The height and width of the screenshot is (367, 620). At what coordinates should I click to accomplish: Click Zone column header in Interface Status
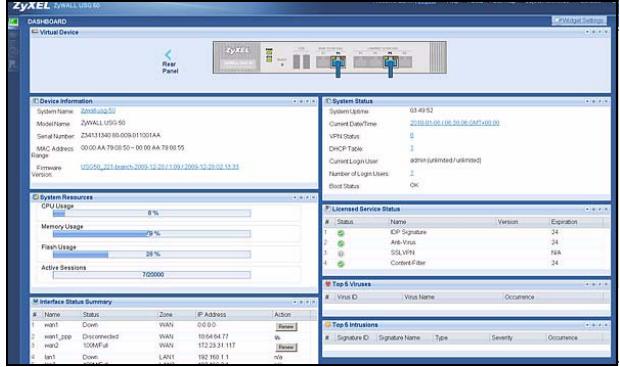pos(166,315)
